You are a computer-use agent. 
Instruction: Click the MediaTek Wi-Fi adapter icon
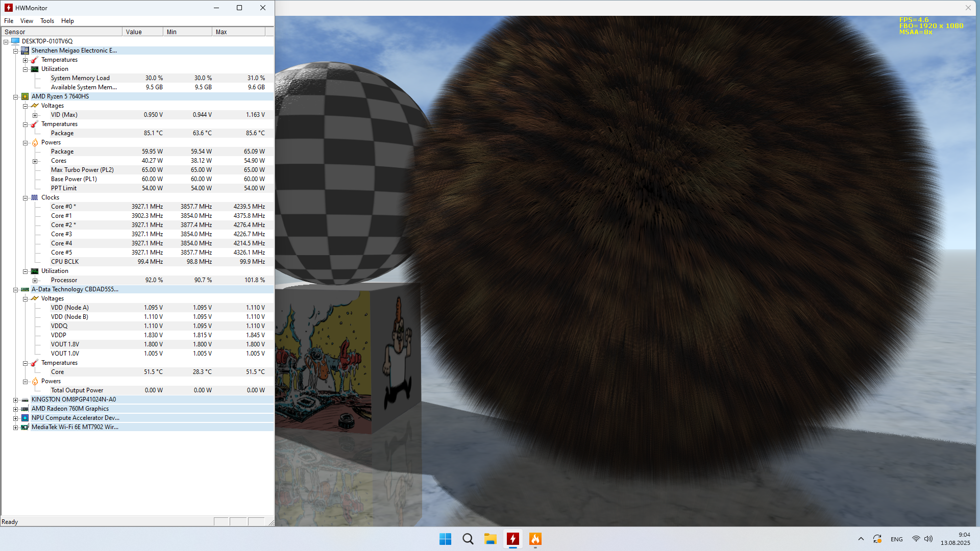click(25, 427)
